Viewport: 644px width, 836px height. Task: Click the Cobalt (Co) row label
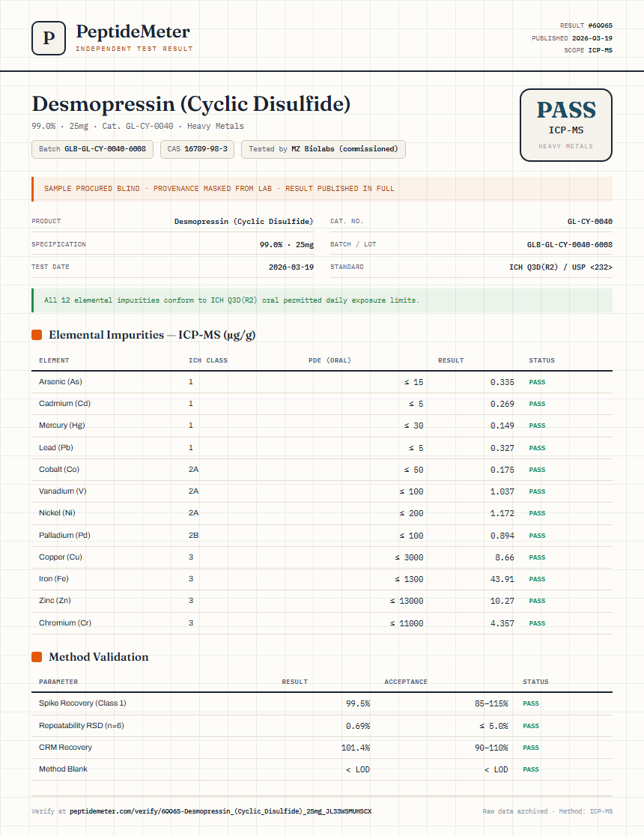pyautogui.click(x=59, y=470)
